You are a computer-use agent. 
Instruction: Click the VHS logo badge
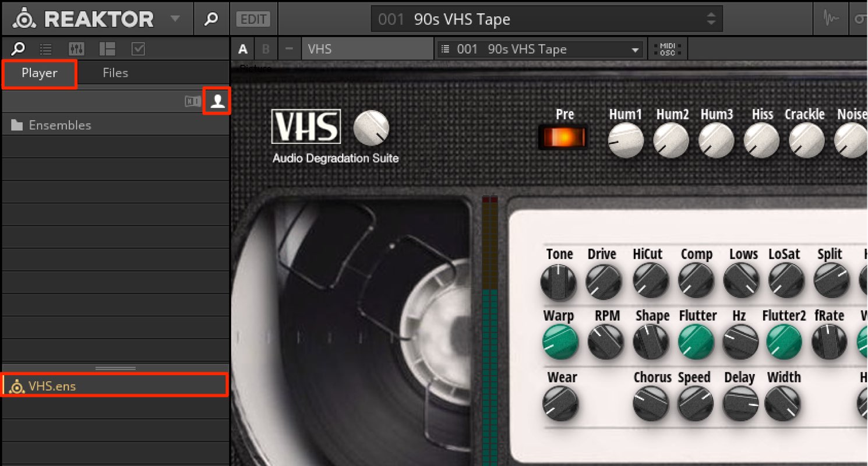(x=306, y=126)
